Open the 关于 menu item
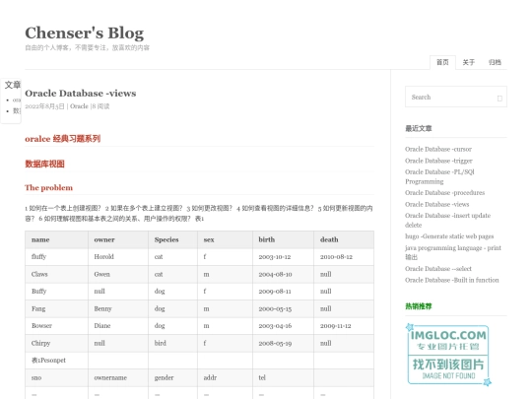The width and height of the screenshot is (532, 399). pyautogui.click(x=469, y=62)
